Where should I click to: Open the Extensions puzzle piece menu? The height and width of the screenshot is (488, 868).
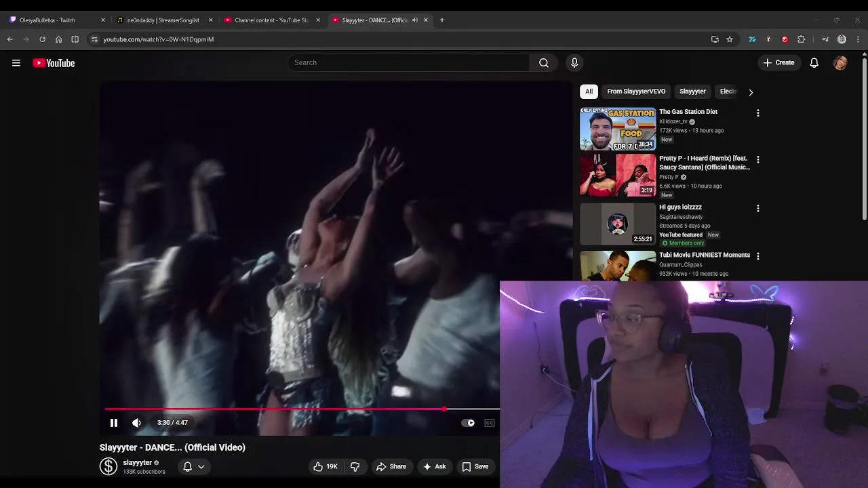pyautogui.click(x=802, y=39)
